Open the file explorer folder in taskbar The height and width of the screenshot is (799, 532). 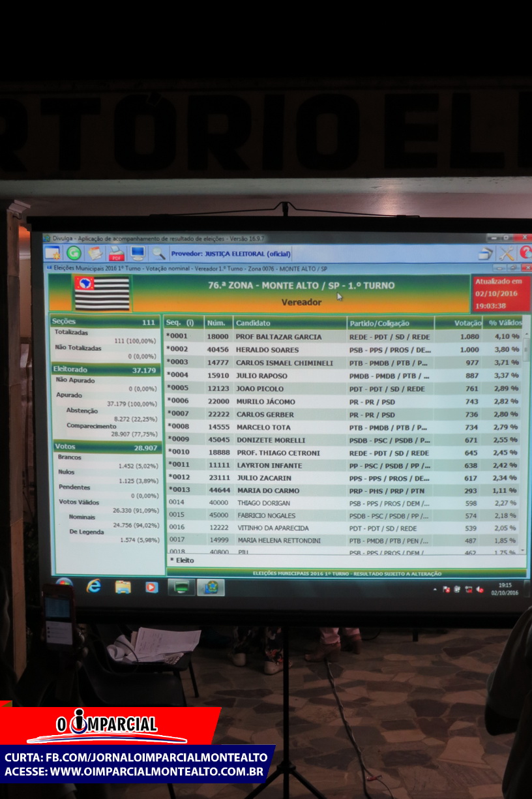(123, 587)
